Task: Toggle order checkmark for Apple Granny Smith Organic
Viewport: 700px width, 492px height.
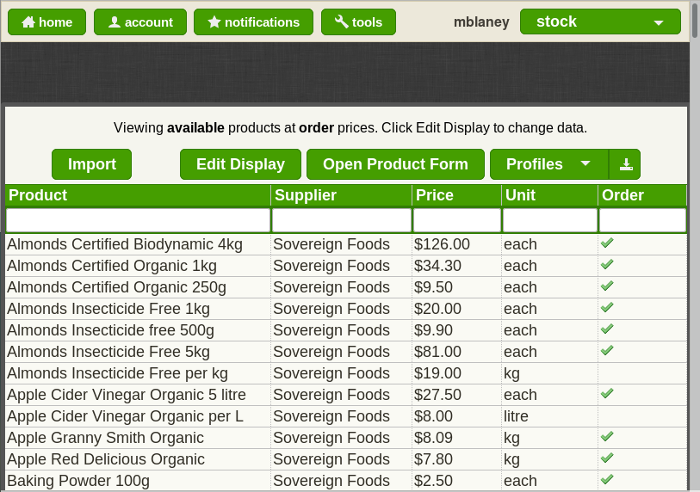Action: pyautogui.click(x=607, y=437)
